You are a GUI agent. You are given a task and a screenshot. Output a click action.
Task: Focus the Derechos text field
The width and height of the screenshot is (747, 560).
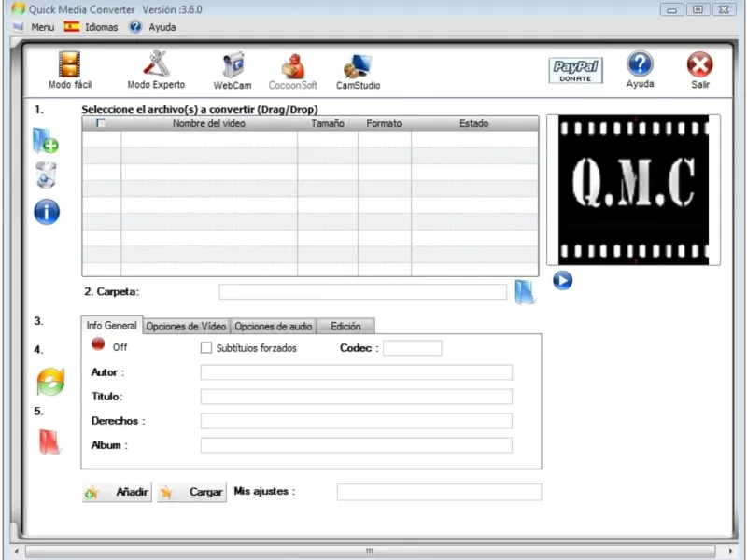coord(357,421)
